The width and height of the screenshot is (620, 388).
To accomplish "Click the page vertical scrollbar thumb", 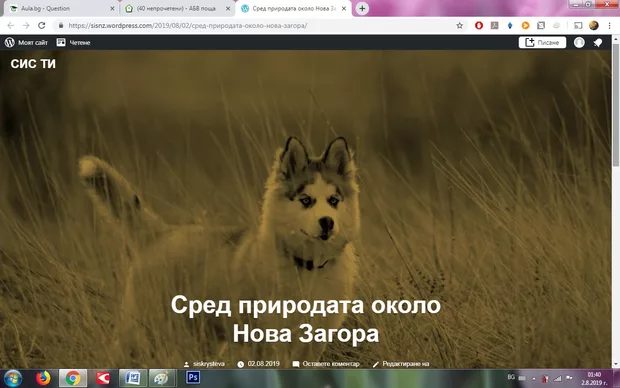I will click(x=616, y=105).
